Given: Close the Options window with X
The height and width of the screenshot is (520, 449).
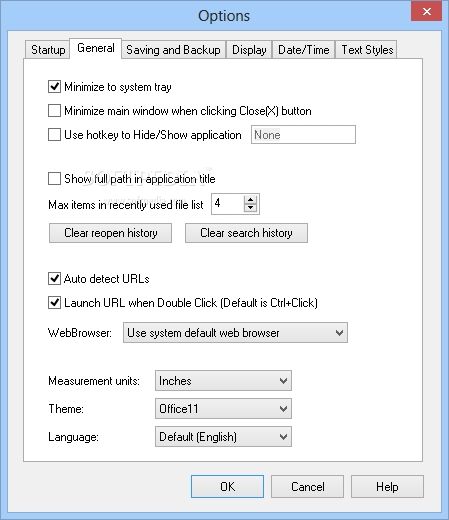Looking at the screenshot, I should tap(427, 12).
